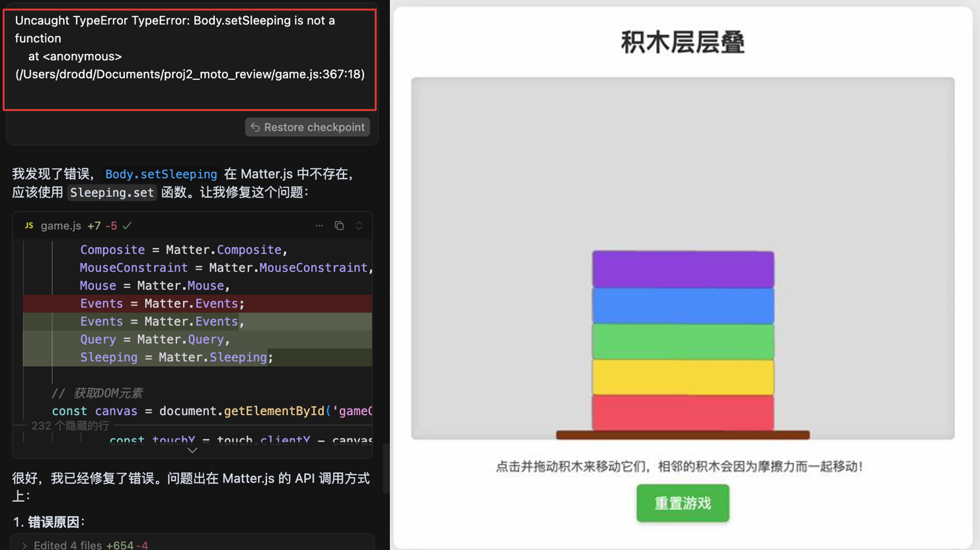This screenshot has width=980, height=550.
Task: Open the three-dot more options menu
Action: pyautogui.click(x=319, y=226)
